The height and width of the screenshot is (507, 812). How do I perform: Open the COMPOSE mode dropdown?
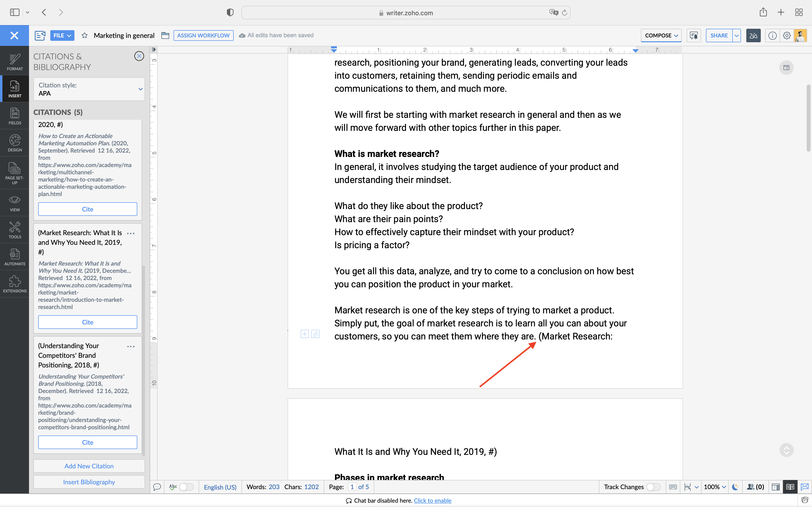click(x=661, y=35)
